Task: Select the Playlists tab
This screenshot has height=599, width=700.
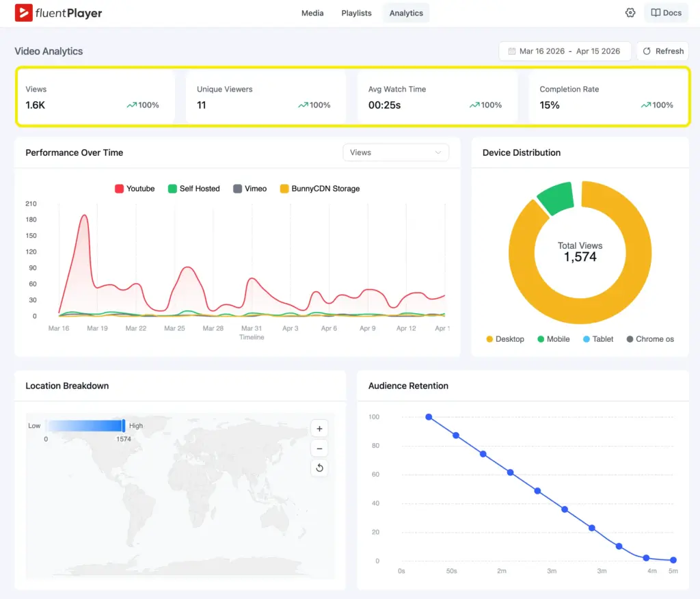Action: (355, 12)
